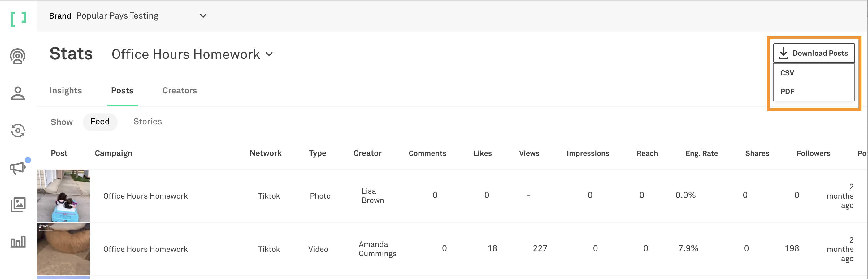Switch the Show filter to Stories

(148, 122)
